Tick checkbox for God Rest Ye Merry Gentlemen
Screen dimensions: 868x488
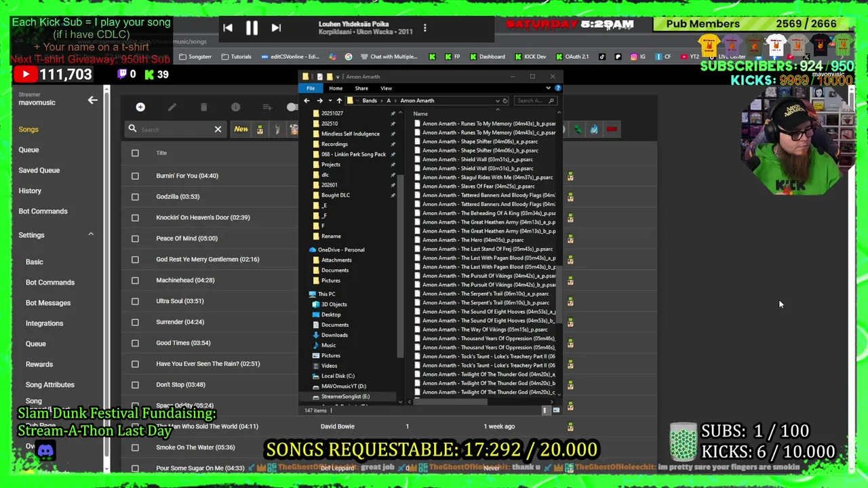(x=135, y=260)
